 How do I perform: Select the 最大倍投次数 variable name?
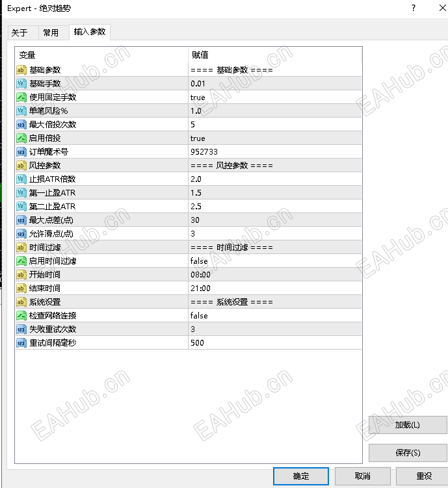pos(53,125)
